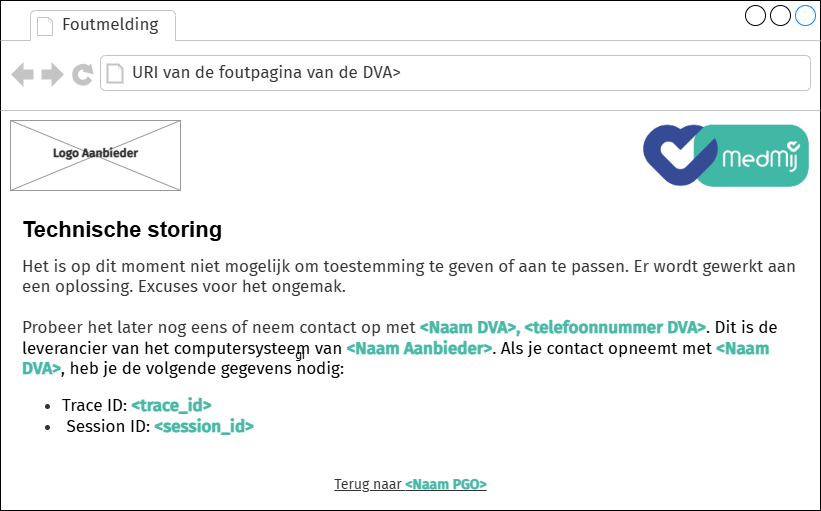Click the page icon in the address bar
The width and height of the screenshot is (821, 511).
pyautogui.click(x=116, y=73)
